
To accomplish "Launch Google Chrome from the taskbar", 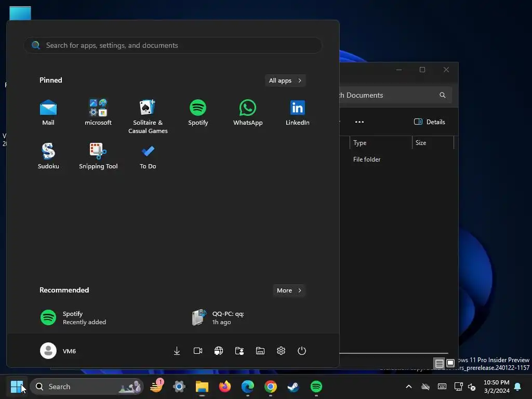I will tap(270, 387).
